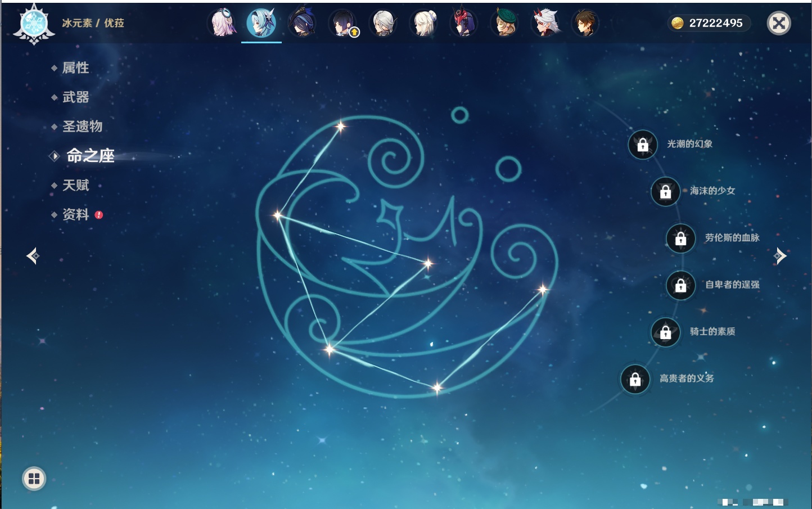
Task: Click the constellation name 骑士的素质
Action: 713,331
